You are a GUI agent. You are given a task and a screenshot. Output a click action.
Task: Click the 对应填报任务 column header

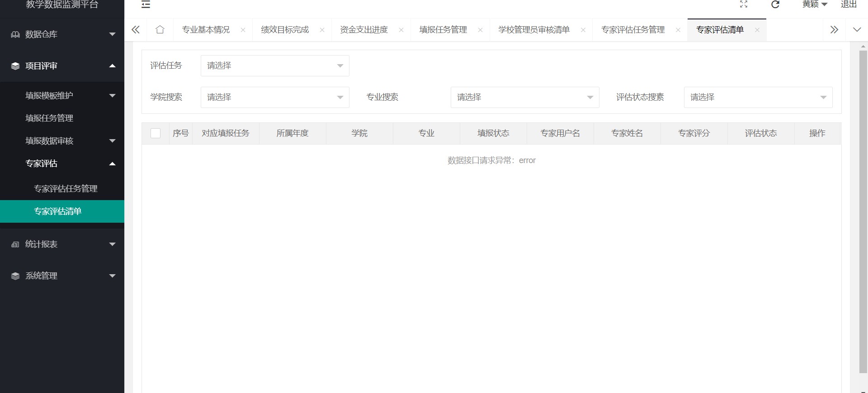(226, 133)
